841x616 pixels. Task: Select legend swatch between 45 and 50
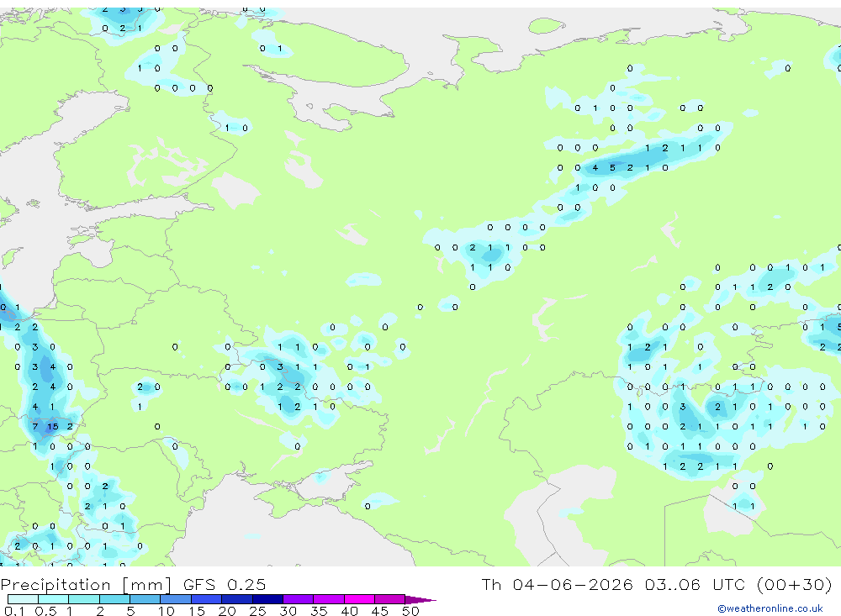coord(389,599)
